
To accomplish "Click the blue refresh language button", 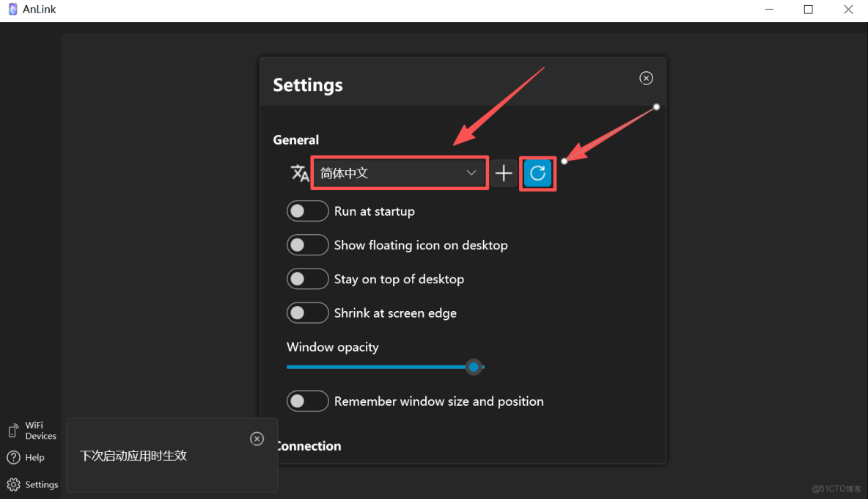I will point(537,173).
